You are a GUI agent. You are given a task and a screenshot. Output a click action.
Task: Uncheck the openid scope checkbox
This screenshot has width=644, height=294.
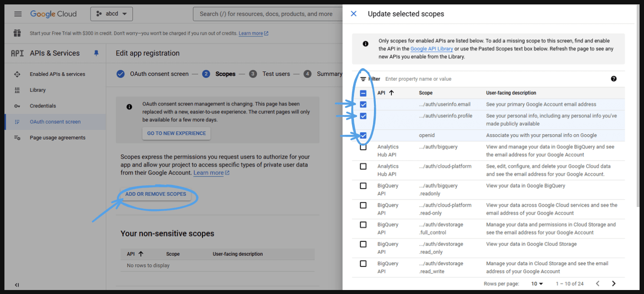pyautogui.click(x=363, y=136)
